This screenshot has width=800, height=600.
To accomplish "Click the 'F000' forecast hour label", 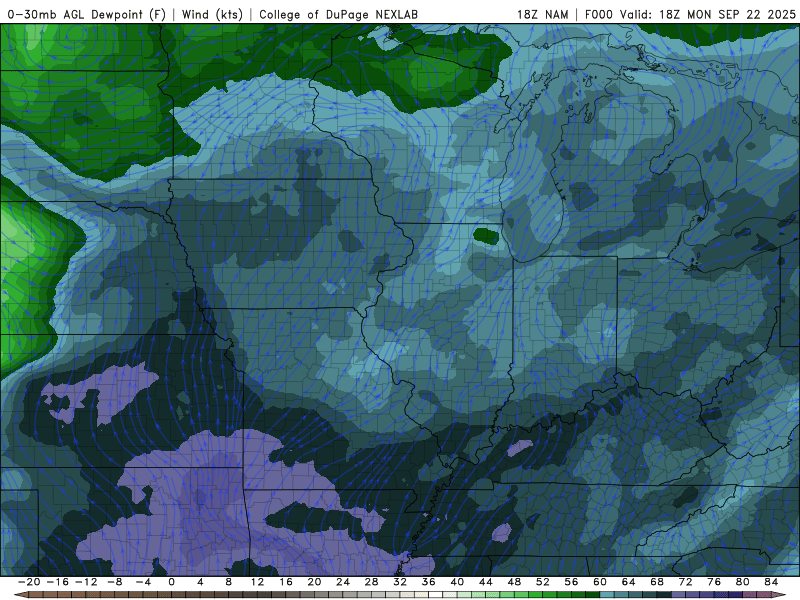I will (x=598, y=15).
